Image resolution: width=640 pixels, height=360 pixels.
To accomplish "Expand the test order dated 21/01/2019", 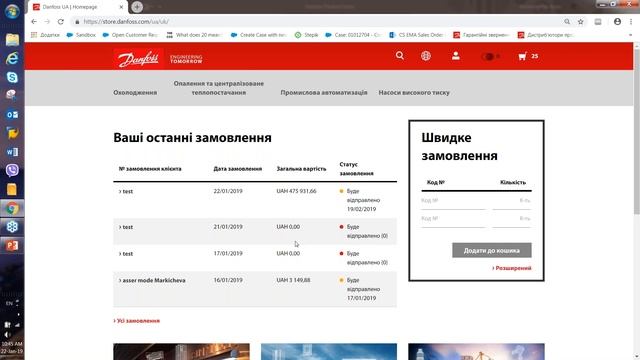I will point(126,227).
